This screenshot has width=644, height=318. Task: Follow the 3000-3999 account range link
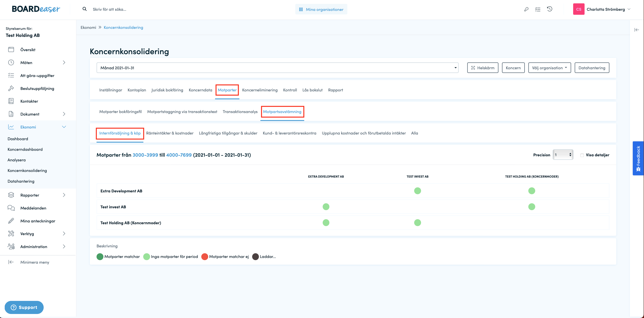pyautogui.click(x=145, y=155)
